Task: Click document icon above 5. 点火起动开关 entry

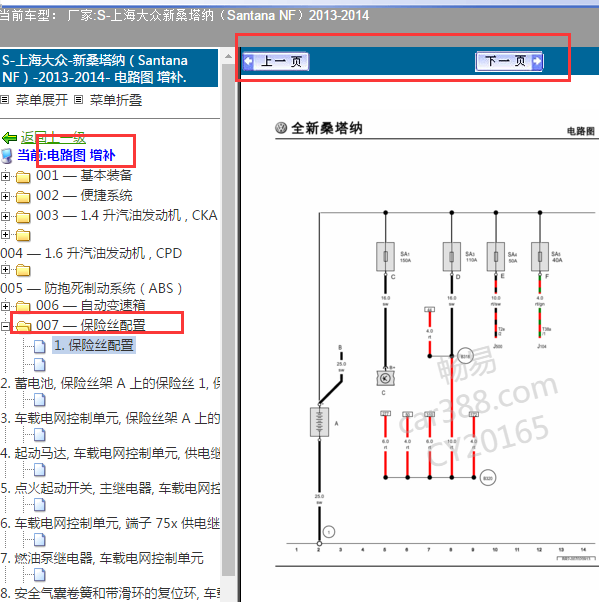Action: coord(40,470)
